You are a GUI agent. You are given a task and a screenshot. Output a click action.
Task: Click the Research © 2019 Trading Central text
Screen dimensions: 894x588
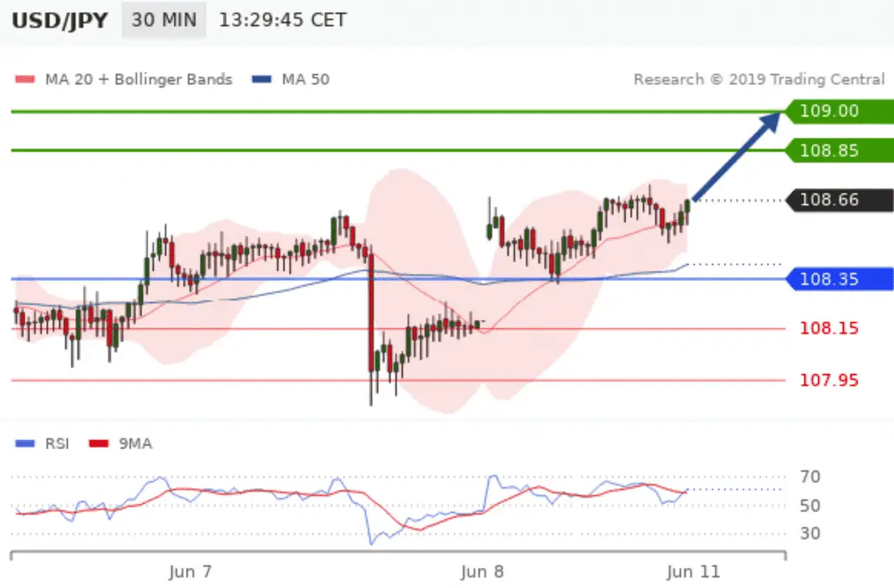pyautogui.click(x=759, y=79)
